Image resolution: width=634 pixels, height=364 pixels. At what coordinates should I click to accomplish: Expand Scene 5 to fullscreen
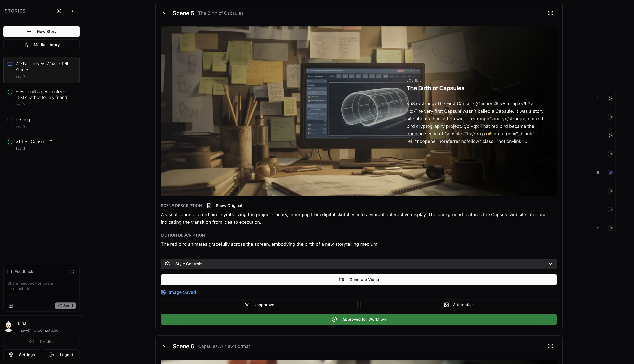tap(550, 13)
